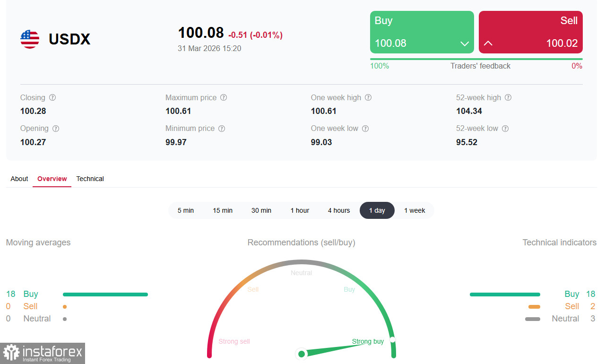Click the Traders' feedback progress bar
Image resolution: width=605 pixels, height=364 pixels.
click(476, 59)
